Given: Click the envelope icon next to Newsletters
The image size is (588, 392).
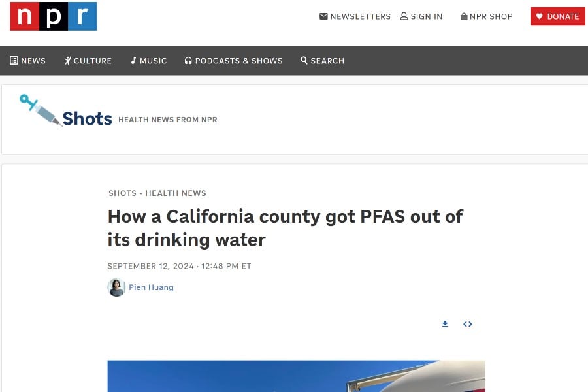Looking at the screenshot, I should click(x=323, y=16).
